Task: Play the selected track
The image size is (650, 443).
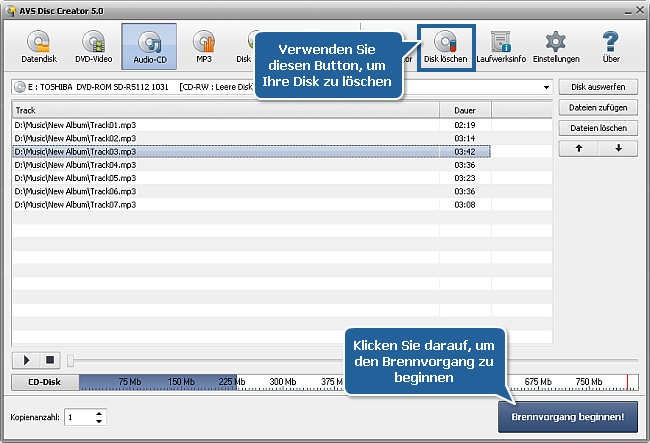Action: [x=26, y=360]
